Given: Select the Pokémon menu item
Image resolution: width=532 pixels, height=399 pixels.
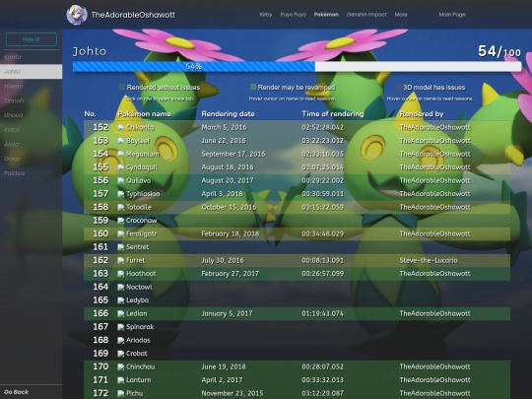Looking at the screenshot, I should [326, 15].
